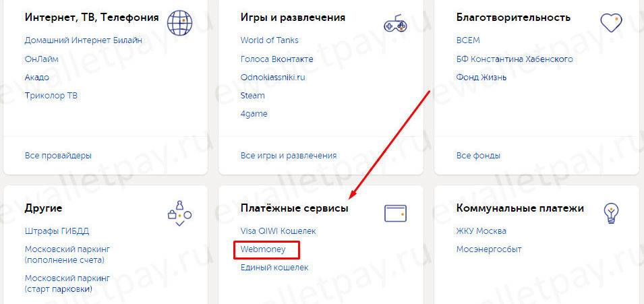The image size is (644, 304).
Task: View all charities via Все фонды
Action: point(478,156)
